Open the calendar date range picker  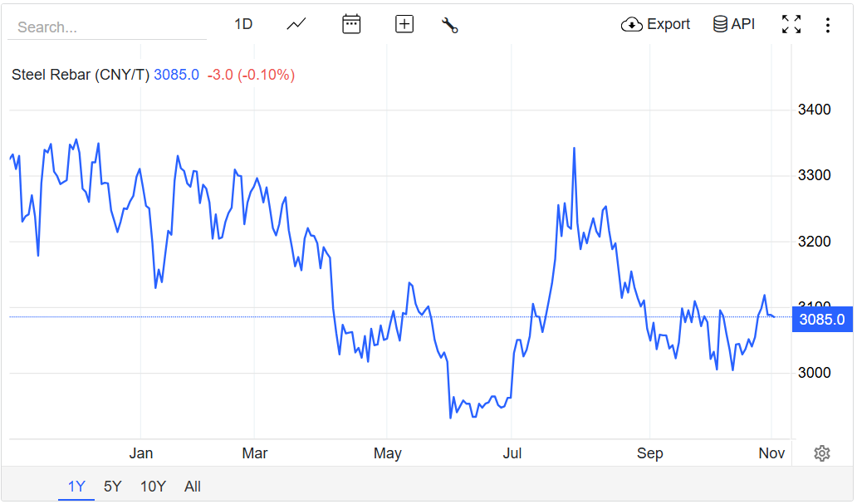[351, 24]
